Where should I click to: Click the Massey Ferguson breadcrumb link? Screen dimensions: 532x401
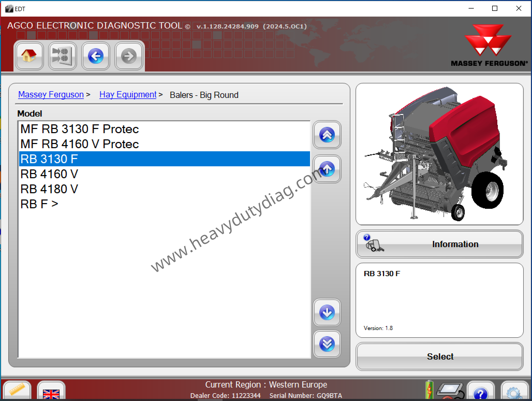click(x=51, y=95)
